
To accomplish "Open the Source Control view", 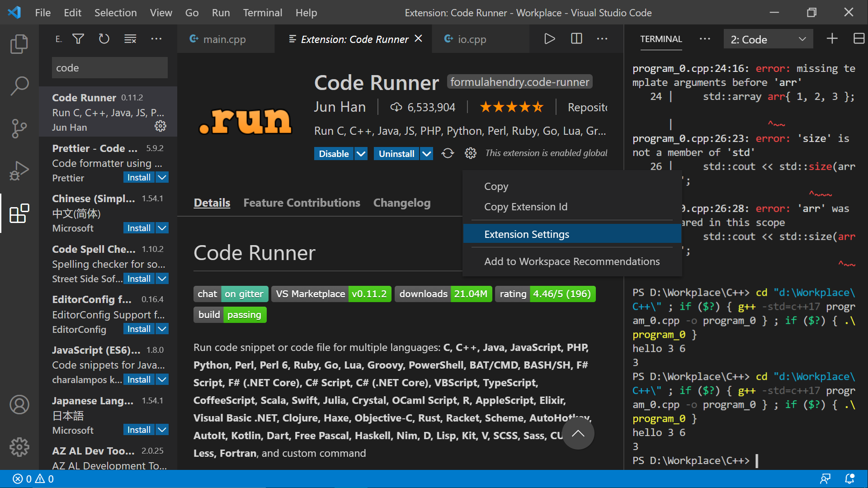I will click(x=19, y=128).
